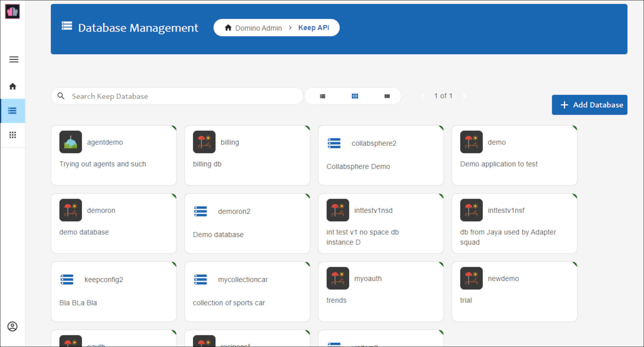Click the myoauth database icon
Viewport: 644px width, 347px height.
(x=338, y=278)
